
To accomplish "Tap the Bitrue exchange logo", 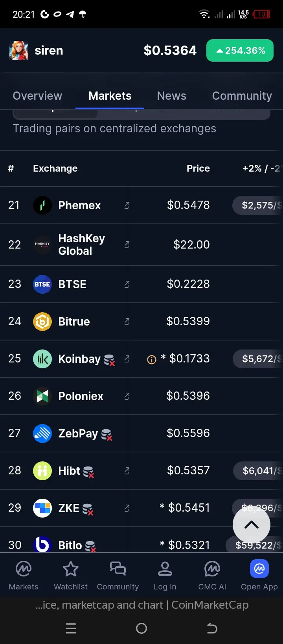I will coord(42,322).
